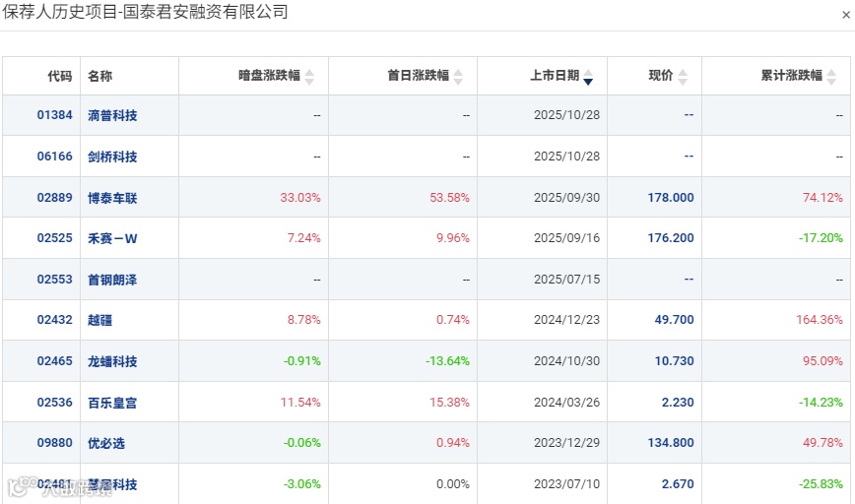Select 百乐皇宫 price 2.230

[678, 403]
